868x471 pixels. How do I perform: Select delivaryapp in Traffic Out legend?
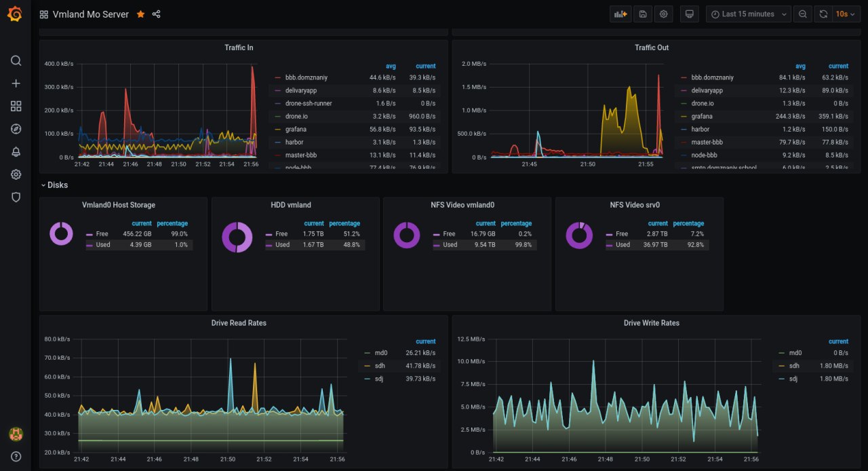click(707, 90)
